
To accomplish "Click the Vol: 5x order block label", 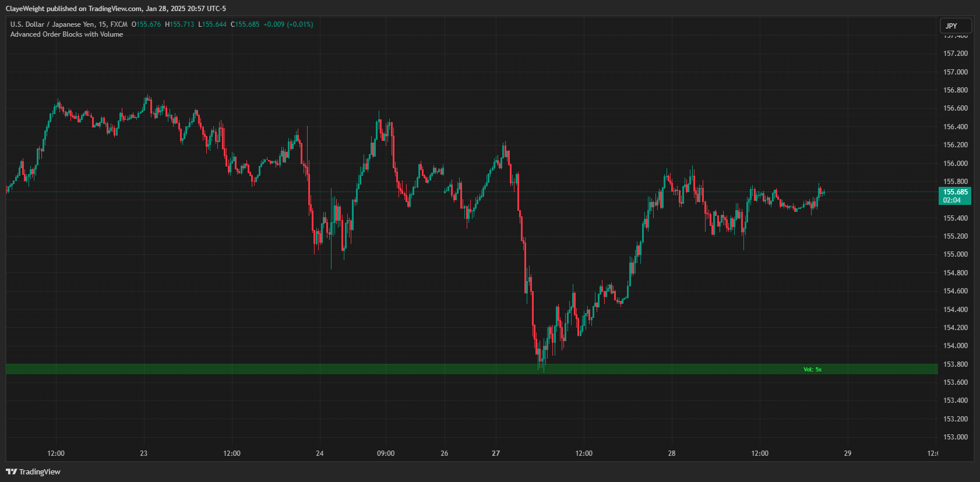I will coord(812,369).
